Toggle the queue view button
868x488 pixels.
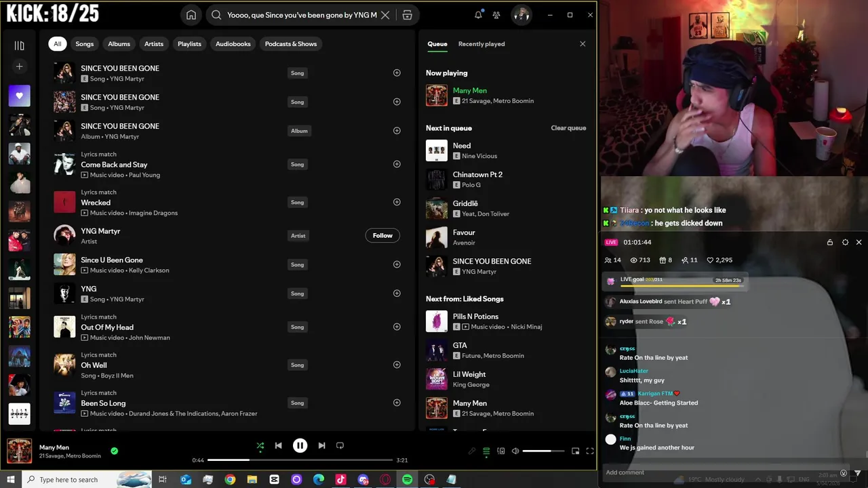point(486,451)
